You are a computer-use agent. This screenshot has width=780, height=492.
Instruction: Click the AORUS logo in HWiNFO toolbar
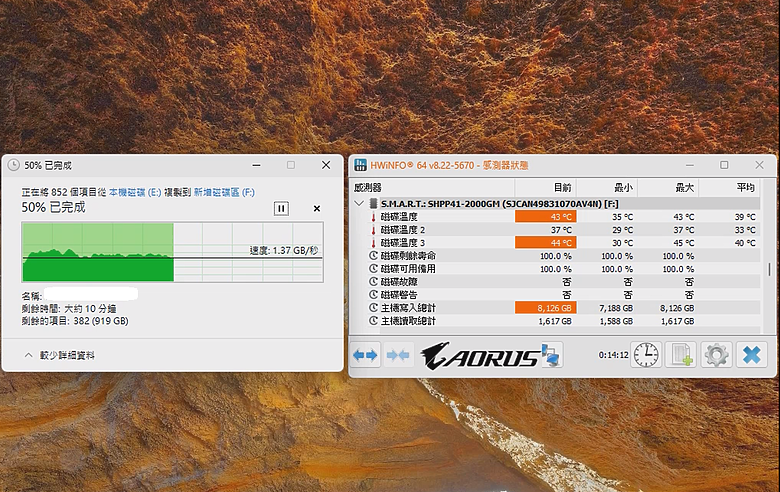pos(480,355)
